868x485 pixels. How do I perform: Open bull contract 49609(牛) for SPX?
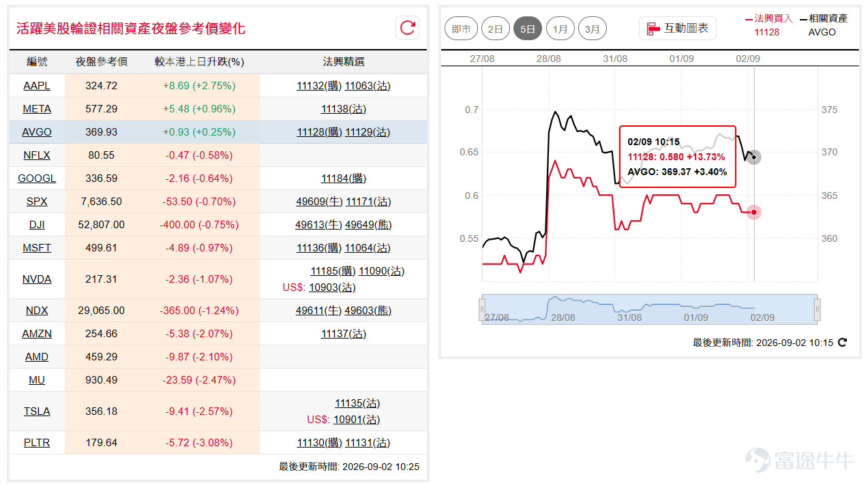319,202
